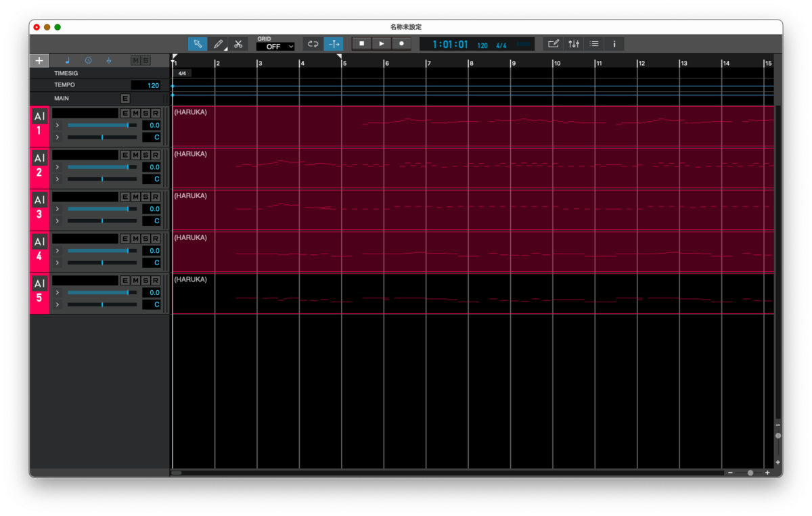Open the pencil tool's submenu triangle
The width and height of the screenshot is (812, 516).
[225, 50]
